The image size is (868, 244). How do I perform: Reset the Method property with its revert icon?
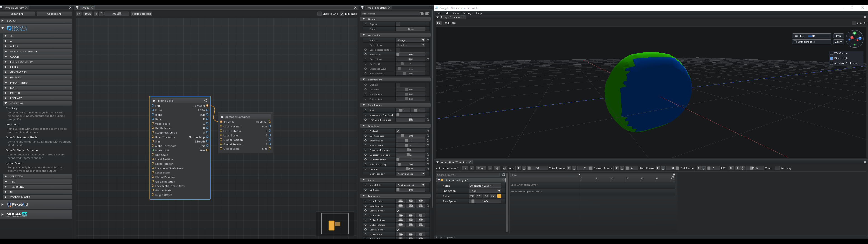[428, 40]
